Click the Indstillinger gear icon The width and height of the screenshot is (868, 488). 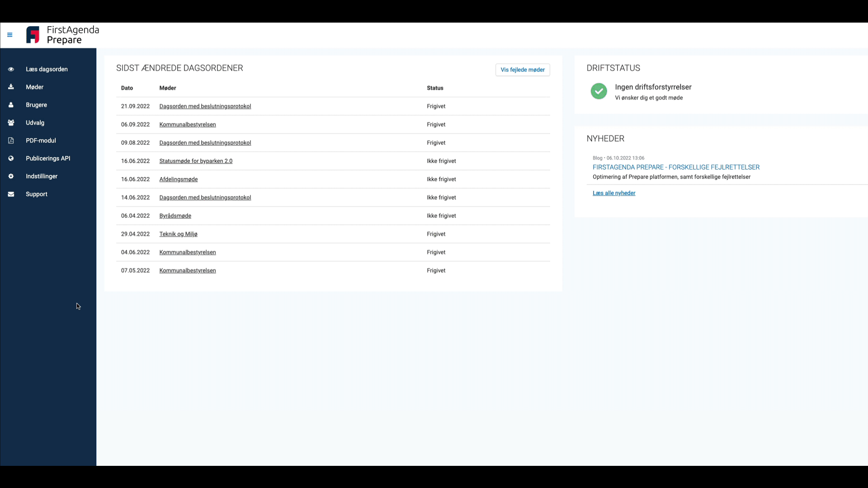click(x=10, y=176)
